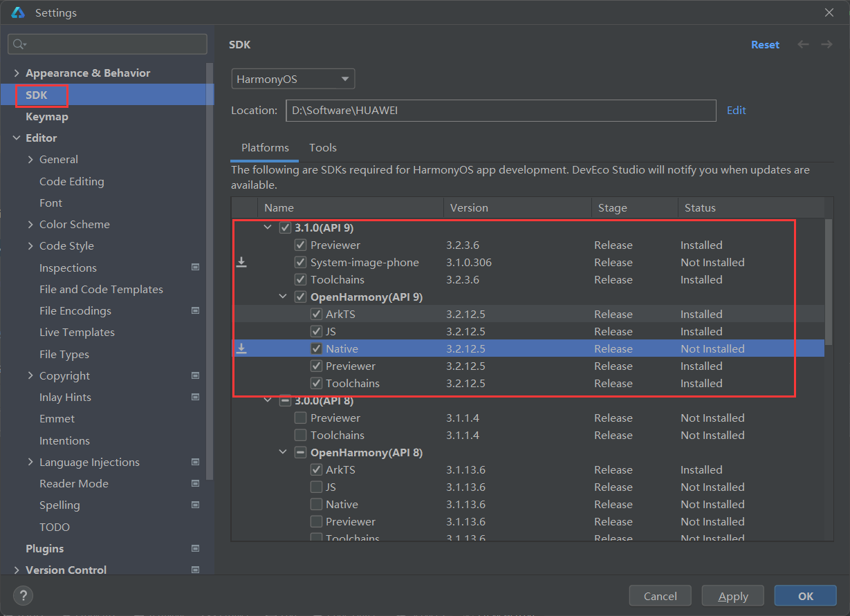
Task: Collapse the 3.1.0(API 9) group
Action: [x=268, y=227]
